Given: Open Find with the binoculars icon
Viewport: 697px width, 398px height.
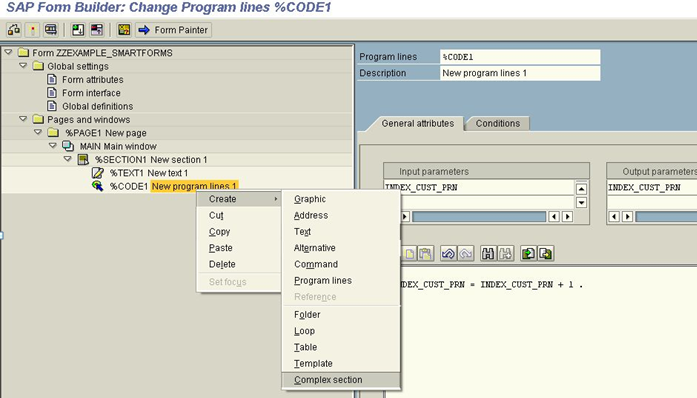Looking at the screenshot, I should click(x=488, y=253).
